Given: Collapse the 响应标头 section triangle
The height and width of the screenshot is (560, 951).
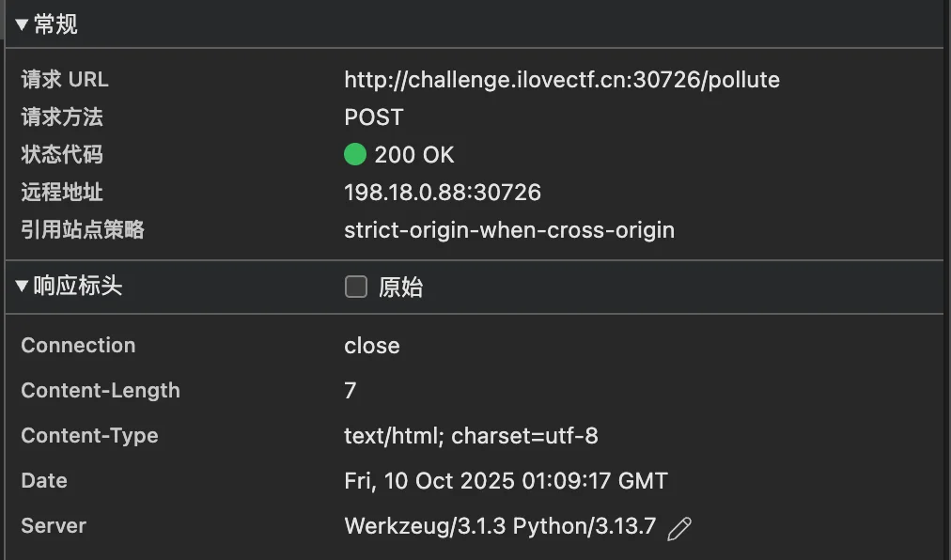Looking at the screenshot, I should tap(23, 287).
